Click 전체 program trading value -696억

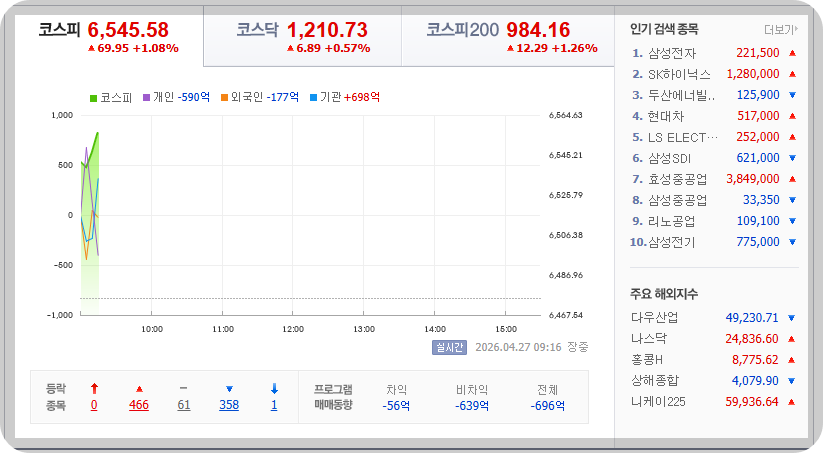point(547,406)
